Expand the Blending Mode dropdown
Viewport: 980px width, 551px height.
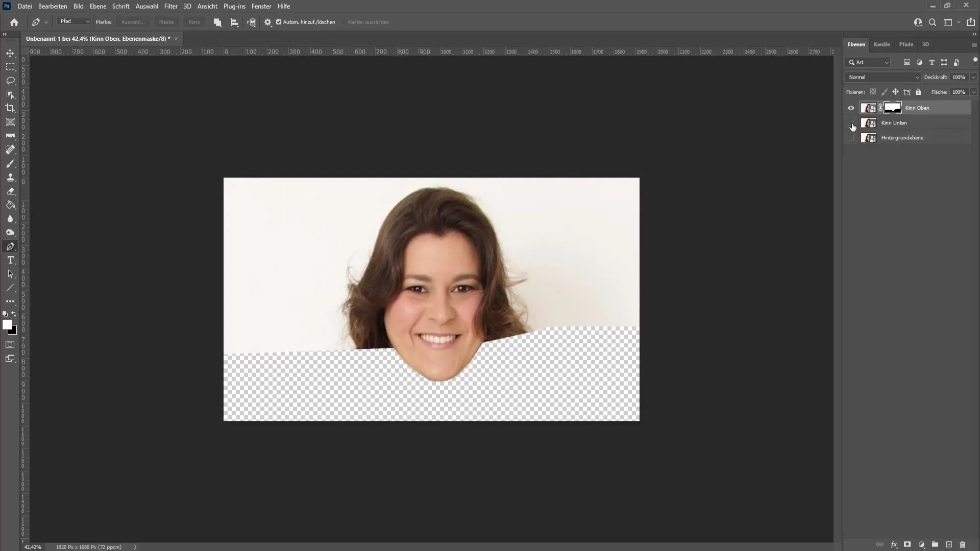pos(883,77)
